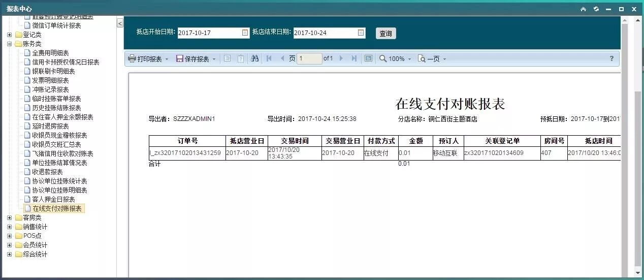The width and height of the screenshot is (644, 280).
Task: Click the clipboard icon left of binoculars
Action: (241, 58)
